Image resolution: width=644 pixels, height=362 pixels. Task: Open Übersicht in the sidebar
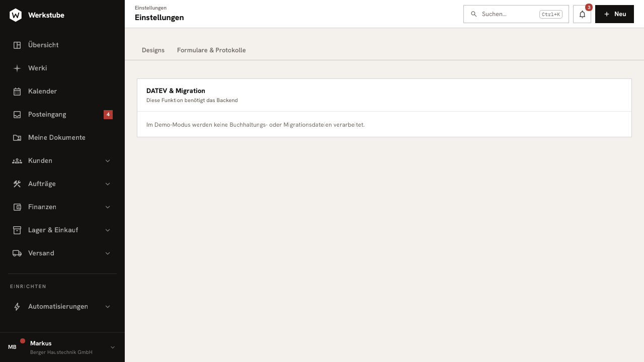[x=62, y=45]
